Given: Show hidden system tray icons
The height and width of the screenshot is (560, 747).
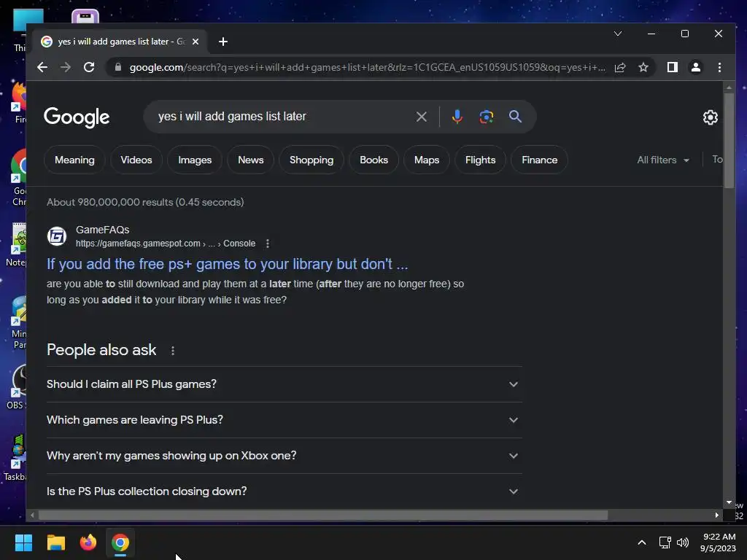Looking at the screenshot, I should point(642,542).
